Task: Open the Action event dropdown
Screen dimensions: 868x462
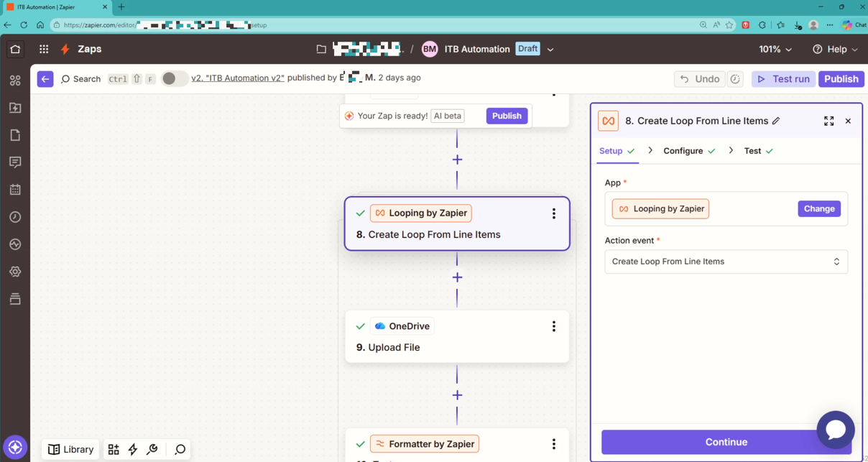Action: tap(726, 262)
